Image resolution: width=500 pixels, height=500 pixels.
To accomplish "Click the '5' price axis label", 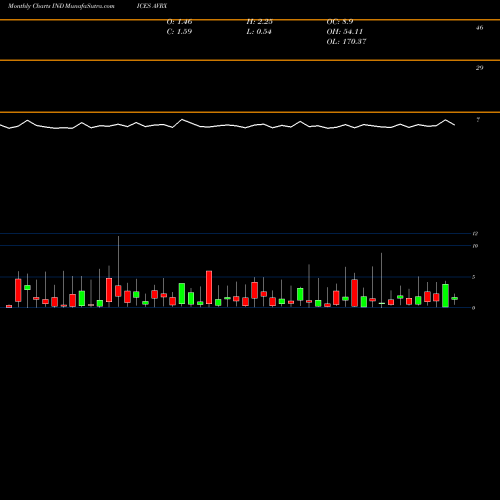I will pos(474,277).
